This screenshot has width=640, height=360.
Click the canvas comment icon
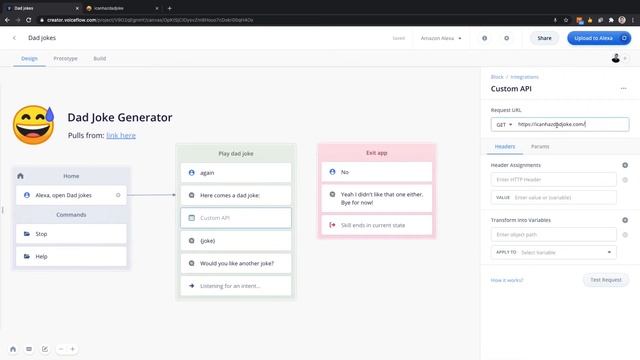pos(29,349)
